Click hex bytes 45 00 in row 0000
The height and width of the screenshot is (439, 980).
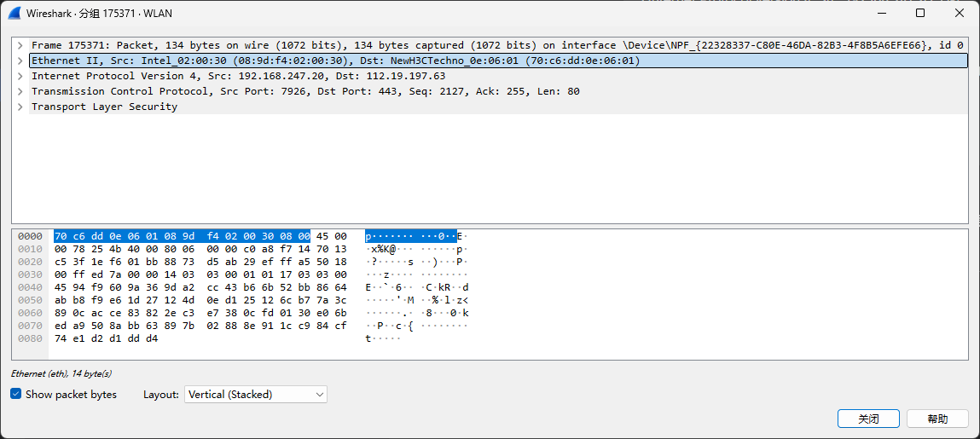pyautogui.click(x=331, y=236)
